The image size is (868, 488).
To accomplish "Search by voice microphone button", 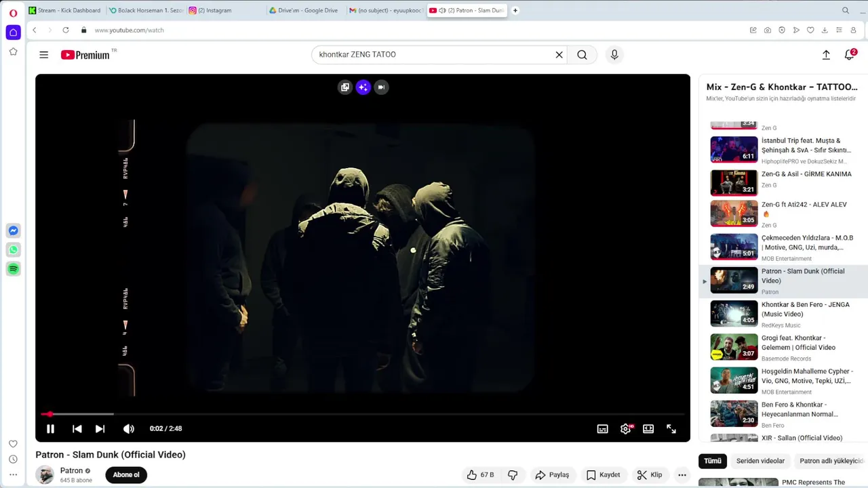I will [614, 55].
